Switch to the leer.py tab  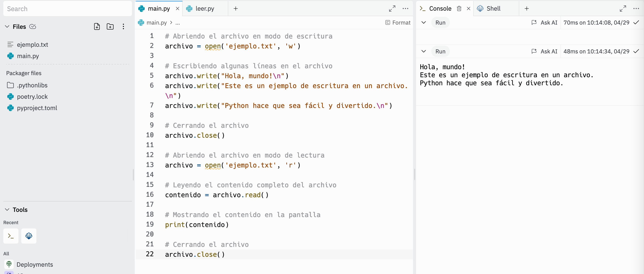pyautogui.click(x=205, y=9)
